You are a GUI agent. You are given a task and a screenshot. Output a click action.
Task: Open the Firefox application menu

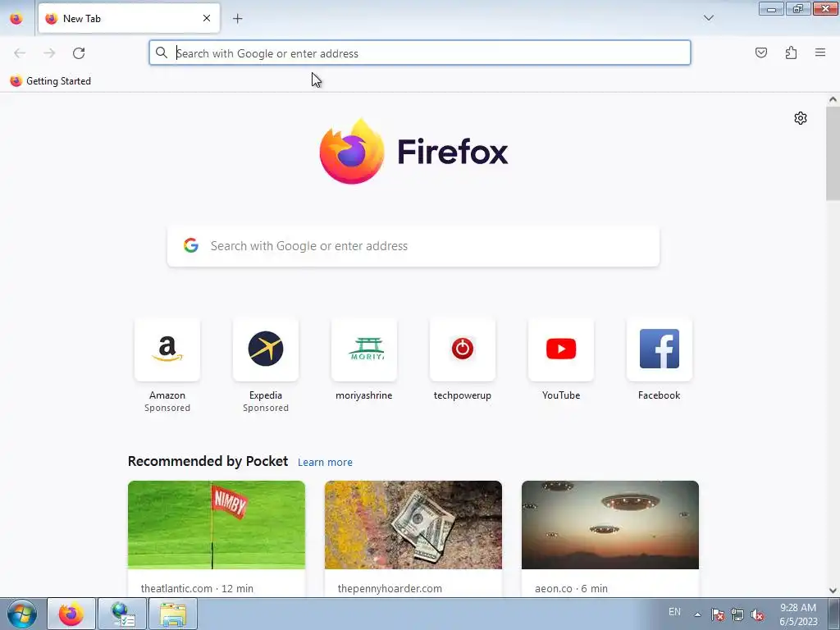819,52
